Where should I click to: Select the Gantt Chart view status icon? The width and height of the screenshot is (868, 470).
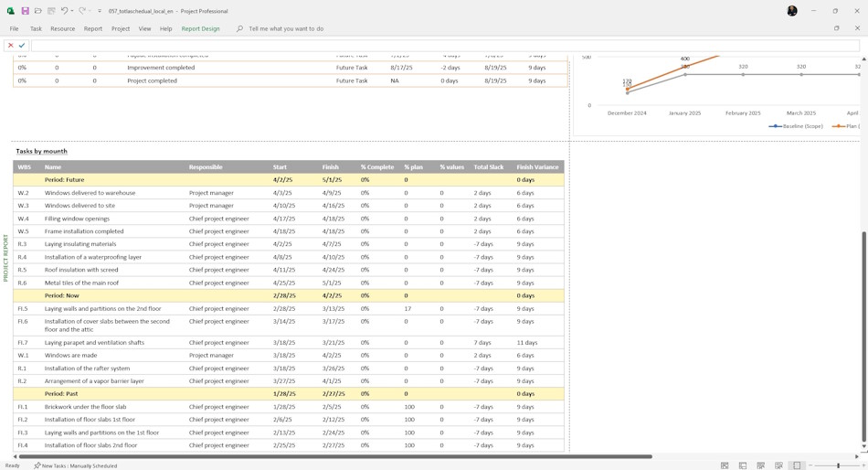point(725,465)
